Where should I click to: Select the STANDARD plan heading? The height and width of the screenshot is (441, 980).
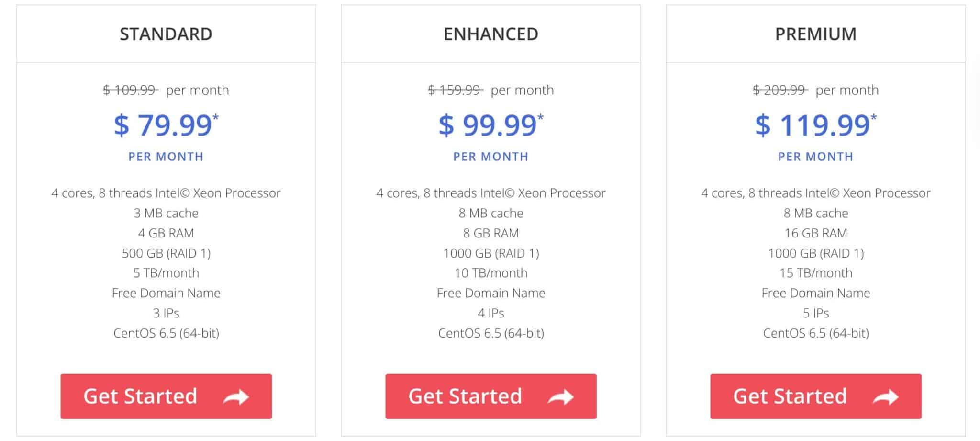pos(166,34)
